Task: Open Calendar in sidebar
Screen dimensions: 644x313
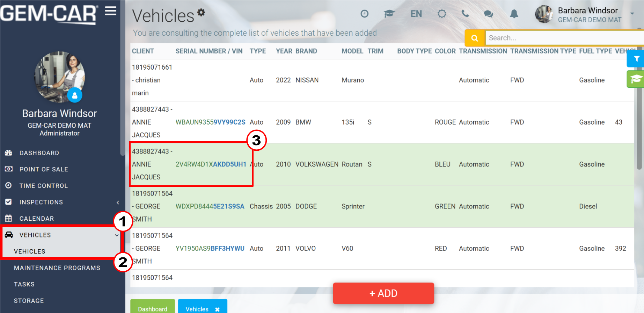Action: tap(37, 219)
